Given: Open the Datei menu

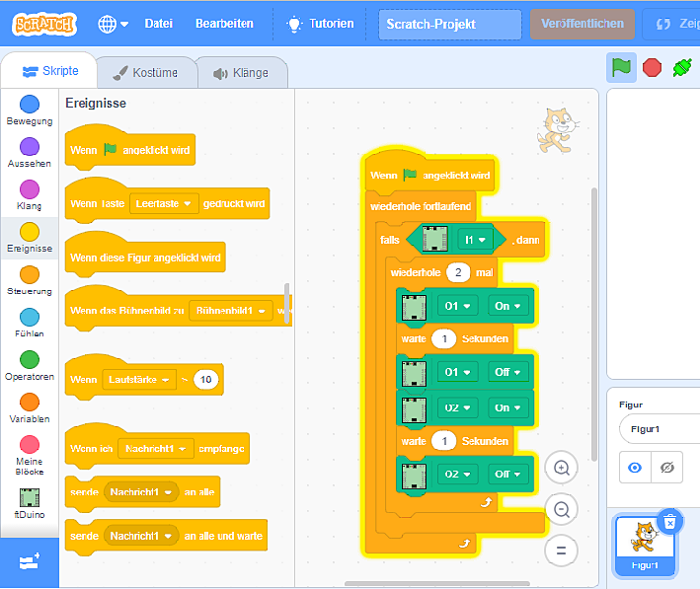Looking at the screenshot, I should (158, 24).
